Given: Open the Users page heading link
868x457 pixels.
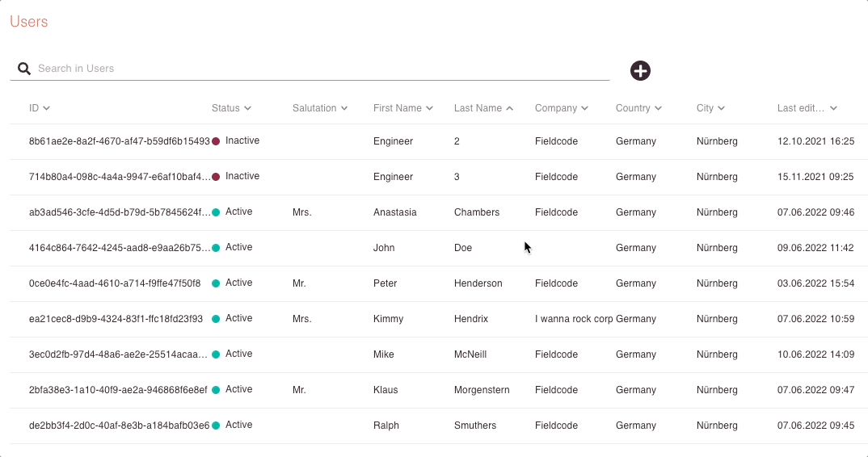Looking at the screenshot, I should (29, 22).
